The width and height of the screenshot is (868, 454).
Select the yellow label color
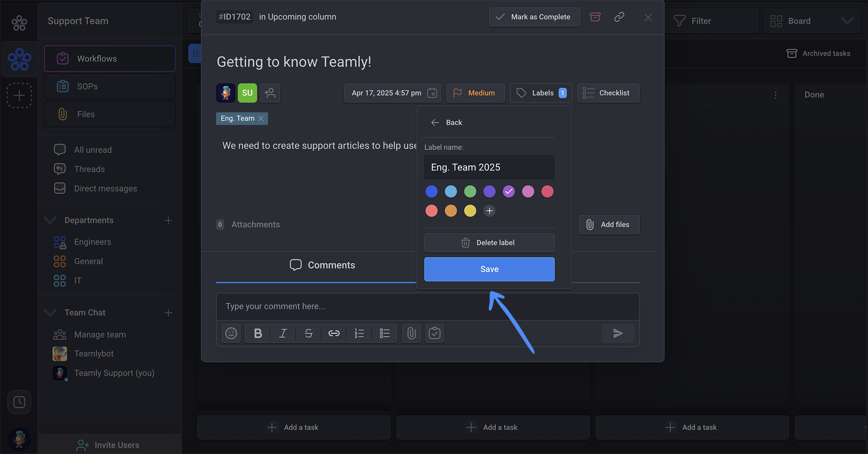470,211
